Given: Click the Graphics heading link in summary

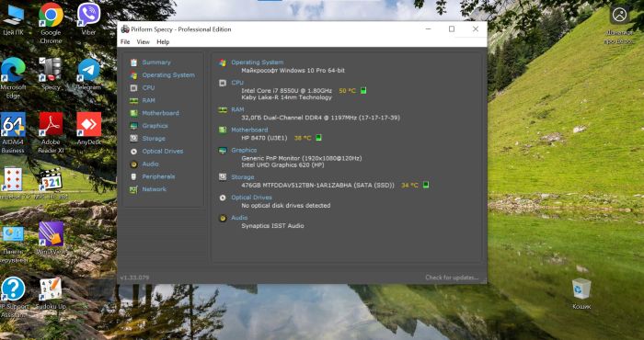Looking at the screenshot, I should click(244, 150).
